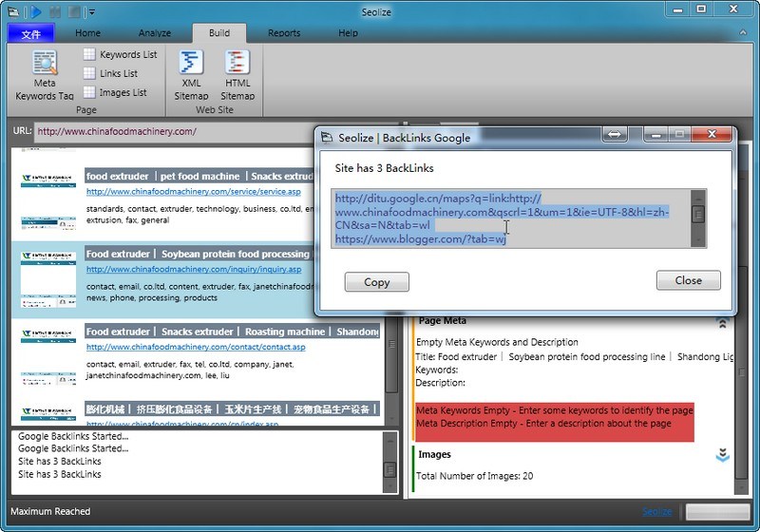The width and height of the screenshot is (760, 532).
Task: Click the Meta Keywords Tag icon
Action: (x=45, y=74)
